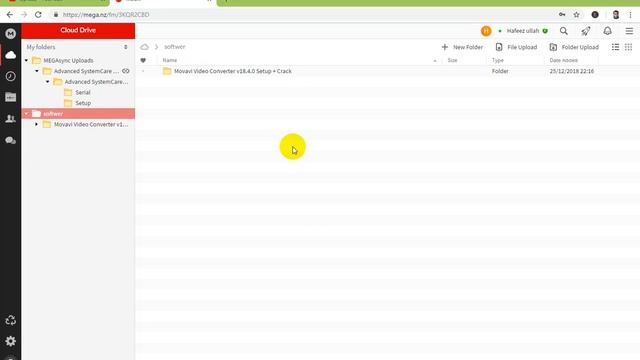Collapse the nested Advanced SystemCare subfolder arrow
640x360 pixels.
point(48,82)
